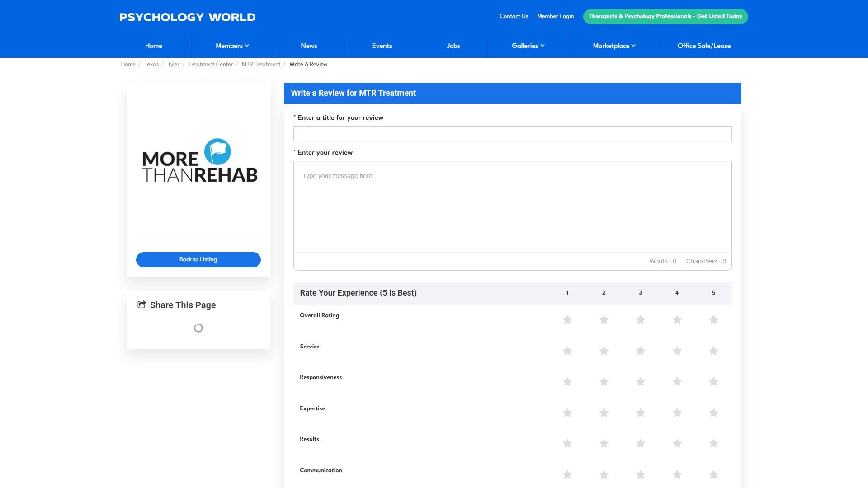This screenshot has height=488, width=868.
Task: Give Service a 4 star rating
Action: click(x=677, y=351)
